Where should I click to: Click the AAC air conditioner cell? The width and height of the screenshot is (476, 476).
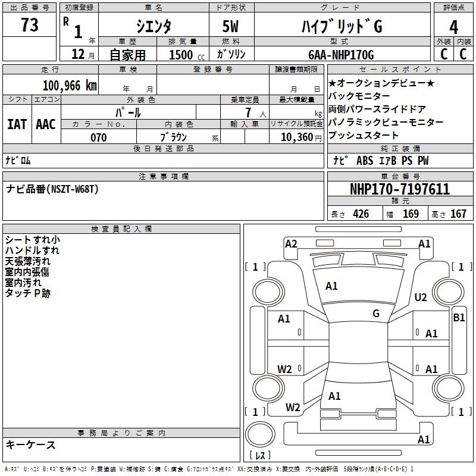click(46, 124)
